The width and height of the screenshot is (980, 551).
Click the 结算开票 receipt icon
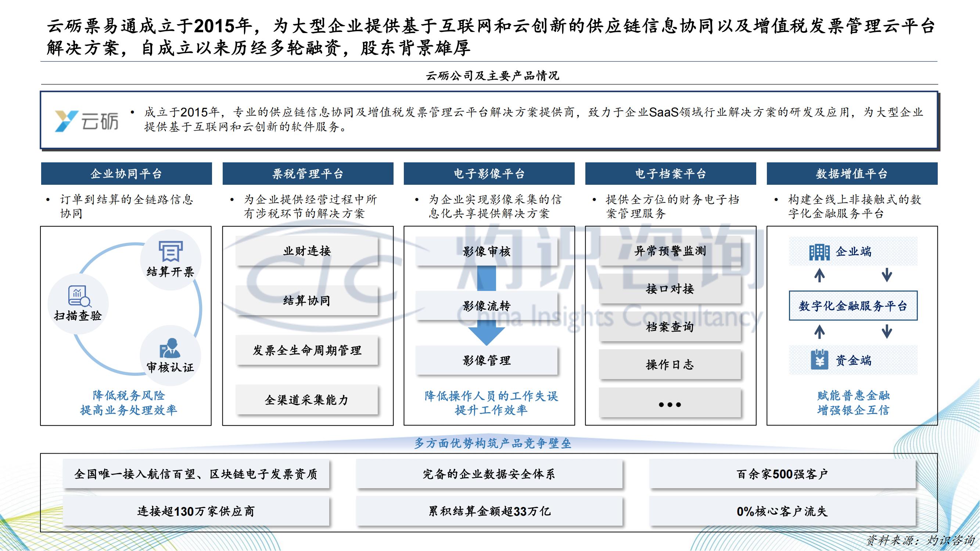pos(170,251)
